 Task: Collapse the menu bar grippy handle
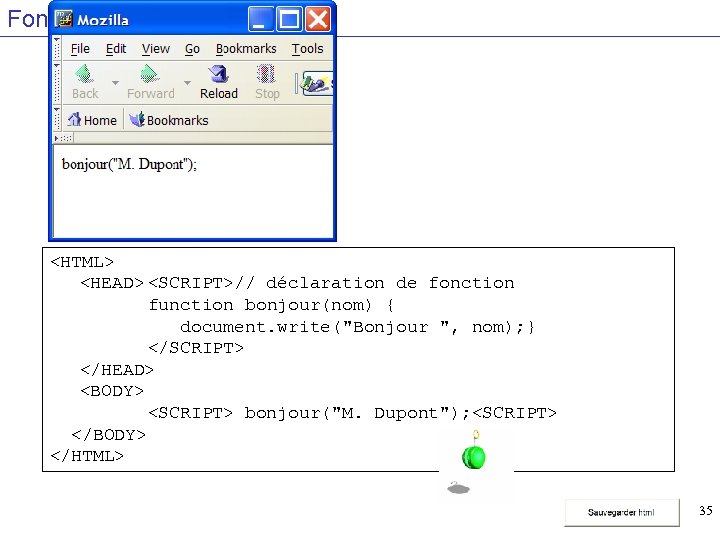click(x=57, y=48)
